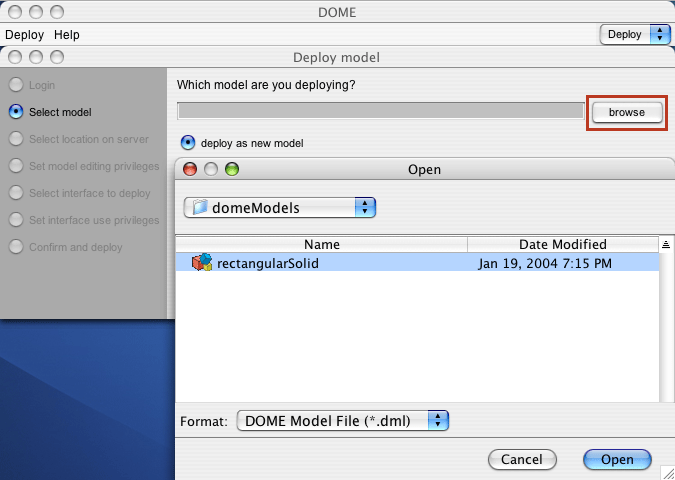Image resolution: width=675 pixels, height=480 pixels.
Task: Click the column sort icon above the file list scrollbar
Action: coord(666,245)
